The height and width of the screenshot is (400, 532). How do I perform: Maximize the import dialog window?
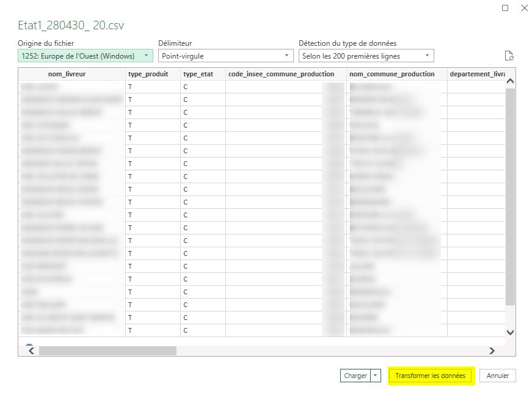coord(505,8)
